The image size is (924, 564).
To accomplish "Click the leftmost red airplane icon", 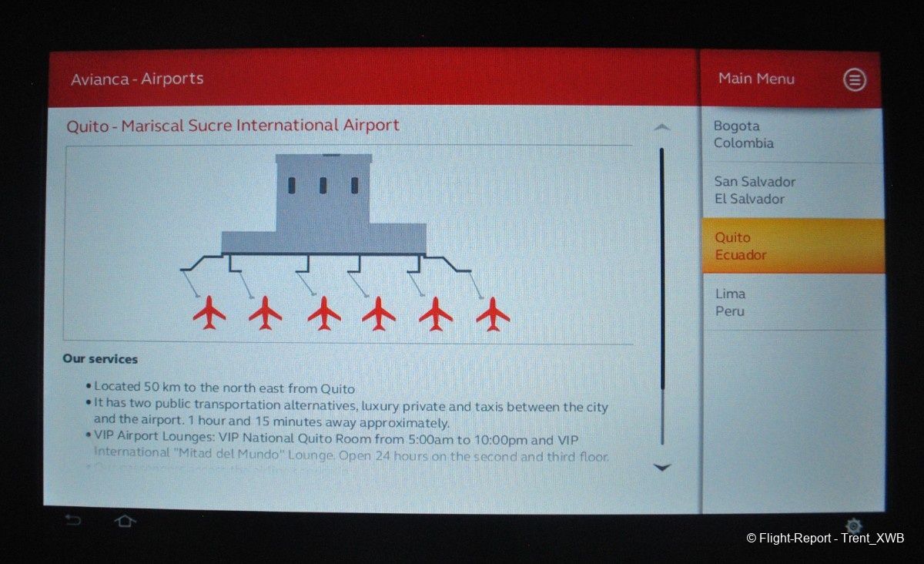I will (x=209, y=313).
